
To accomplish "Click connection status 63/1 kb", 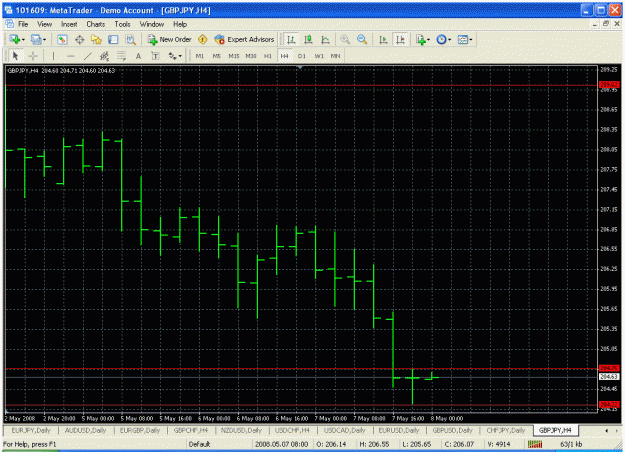I will click(571, 444).
